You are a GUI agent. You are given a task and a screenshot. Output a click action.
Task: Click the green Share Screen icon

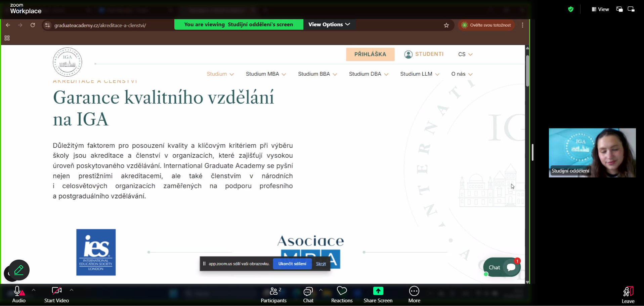tap(378, 291)
